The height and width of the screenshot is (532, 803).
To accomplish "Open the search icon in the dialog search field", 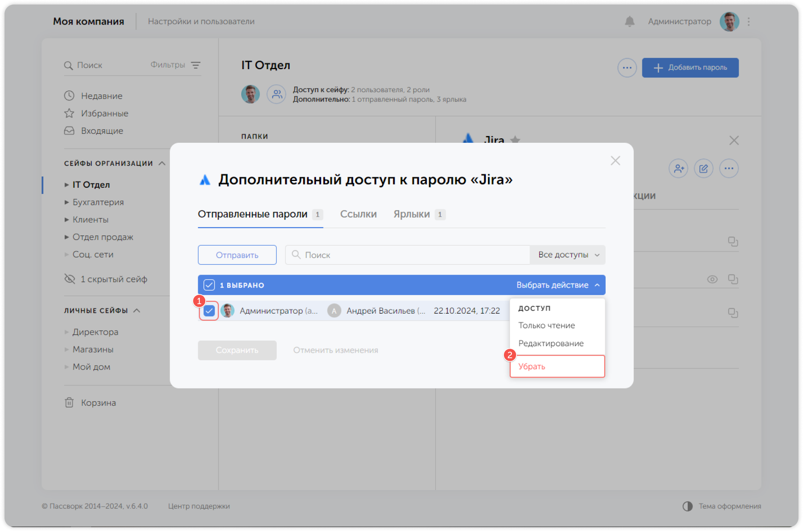I will (296, 255).
